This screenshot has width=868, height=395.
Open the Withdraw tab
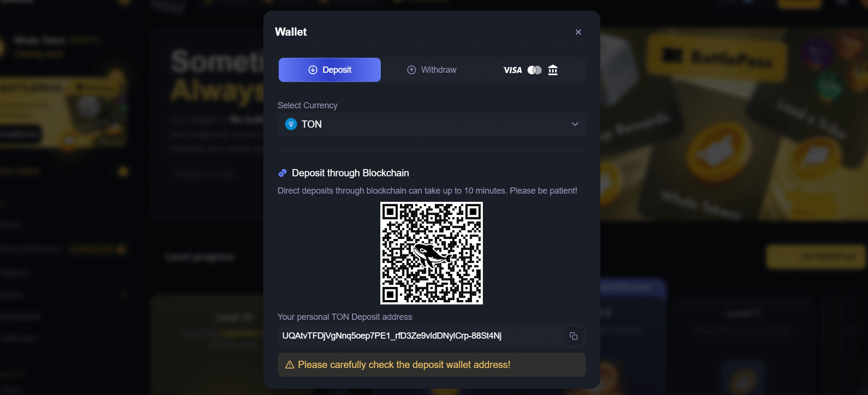pyautogui.click(x=432, y=70)
